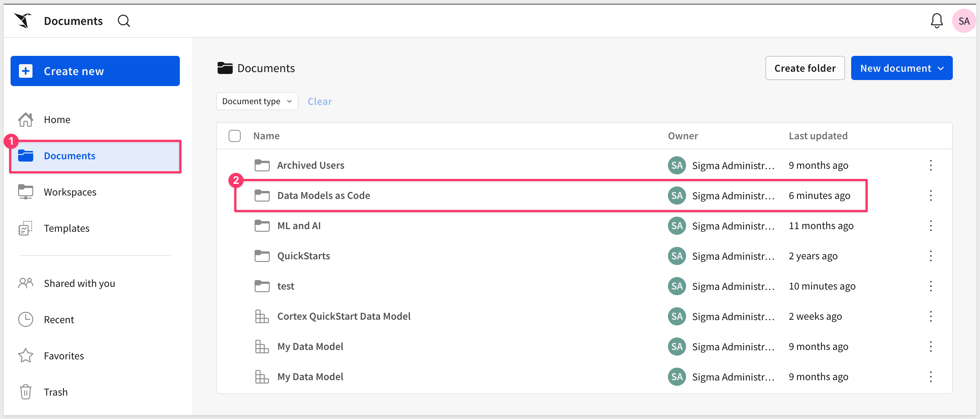Open the Create new menu
Screen dimensions: 980x419
[x=95, y=71]
